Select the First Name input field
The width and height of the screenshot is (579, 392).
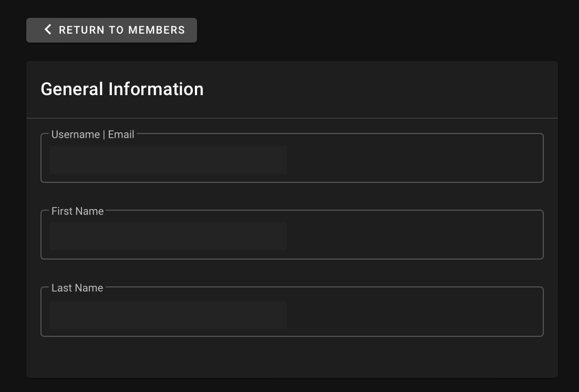pos(292,235)
